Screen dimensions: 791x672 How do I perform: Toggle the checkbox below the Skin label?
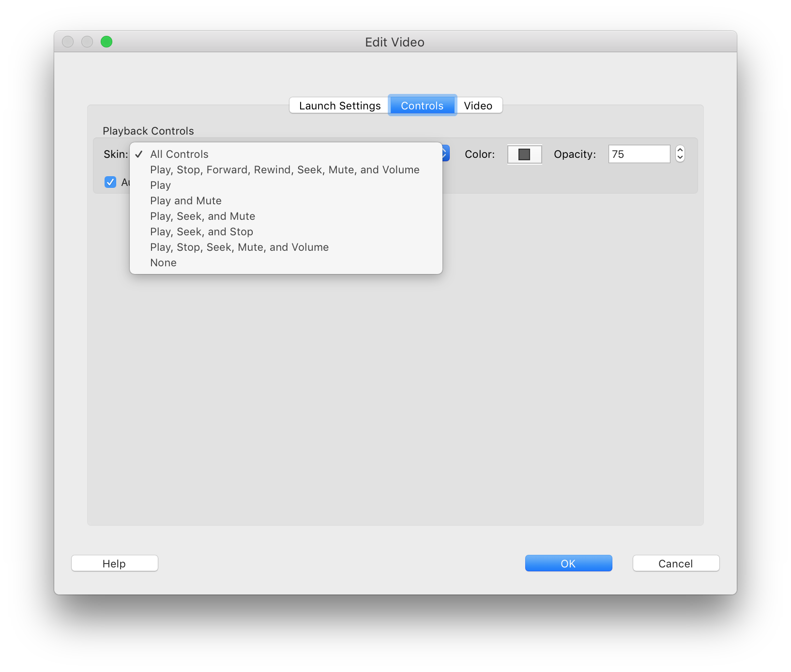point(110,182)
